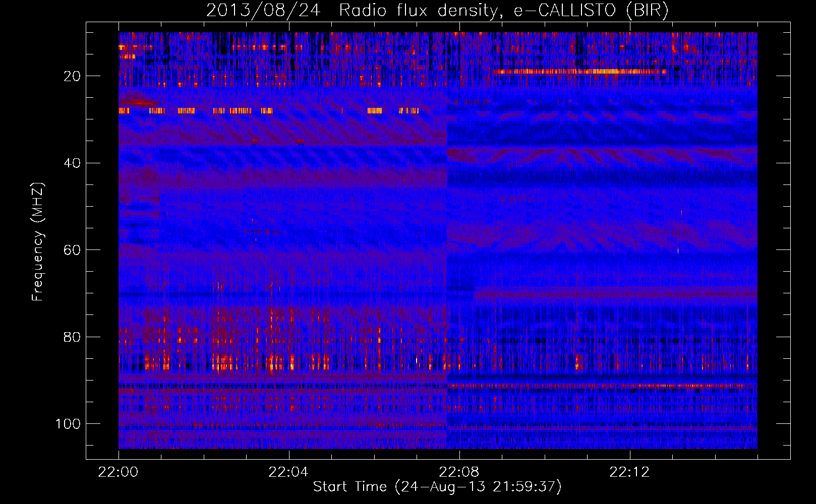Click the 80 MHz frequency tick label
The width and height of the screenshot is (816, 504).
click(x=73, y=337)
